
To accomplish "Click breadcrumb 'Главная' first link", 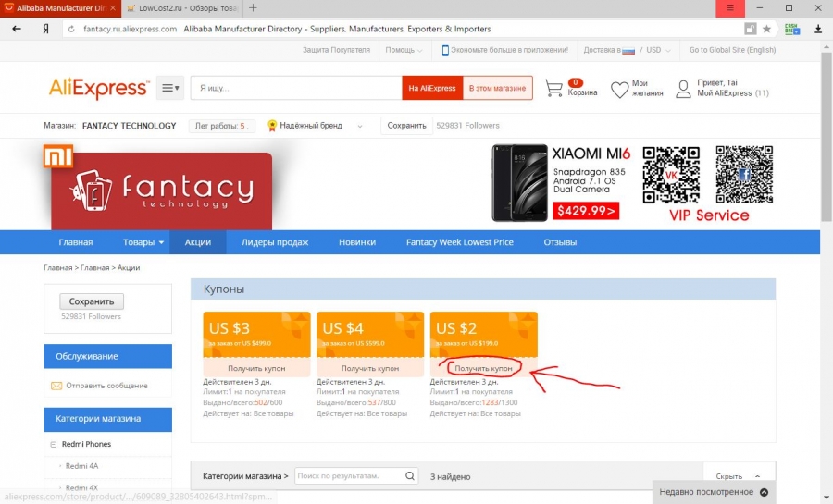I will [x=58, y=268].
